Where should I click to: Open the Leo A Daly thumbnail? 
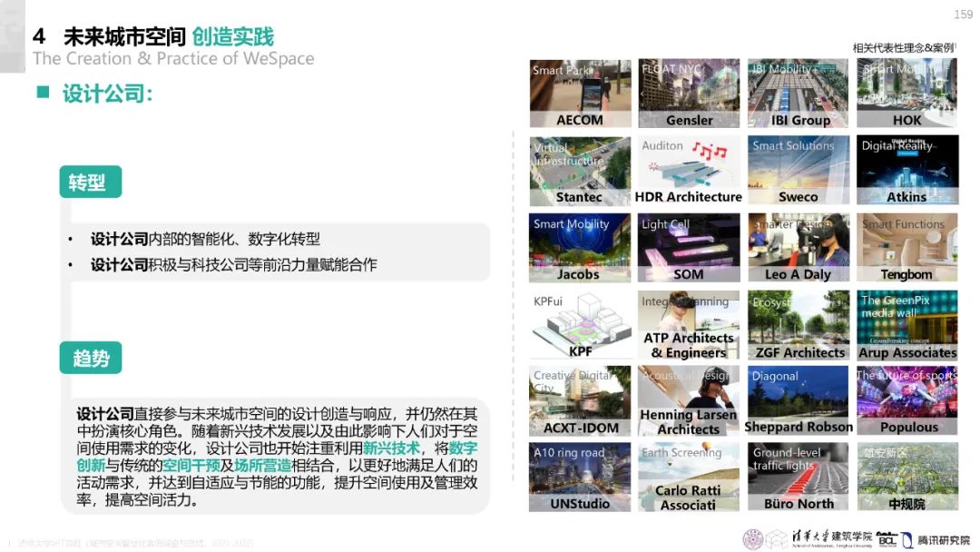[799, 248]
